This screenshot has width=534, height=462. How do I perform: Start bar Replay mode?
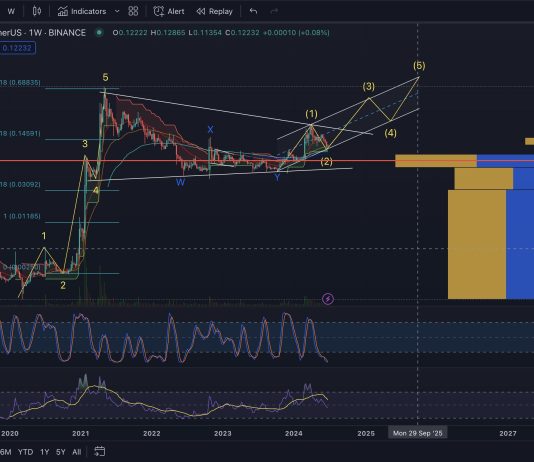(215, 11)
